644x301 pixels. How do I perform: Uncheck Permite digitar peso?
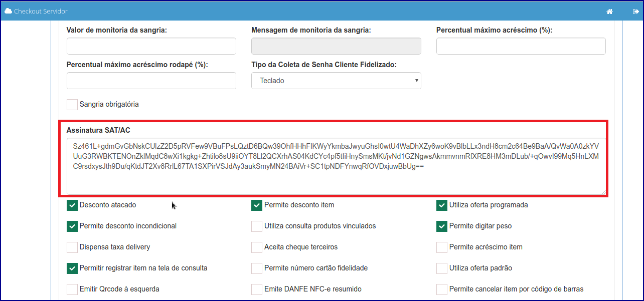(442, 226)
